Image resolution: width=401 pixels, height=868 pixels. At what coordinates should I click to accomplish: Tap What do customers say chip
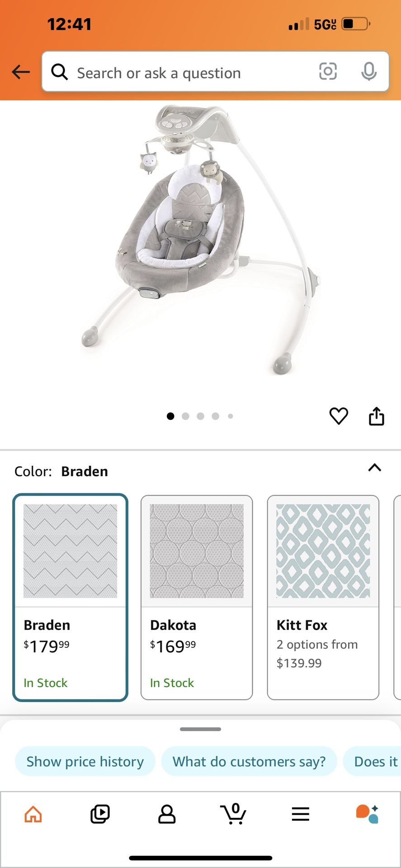point(249,761)
